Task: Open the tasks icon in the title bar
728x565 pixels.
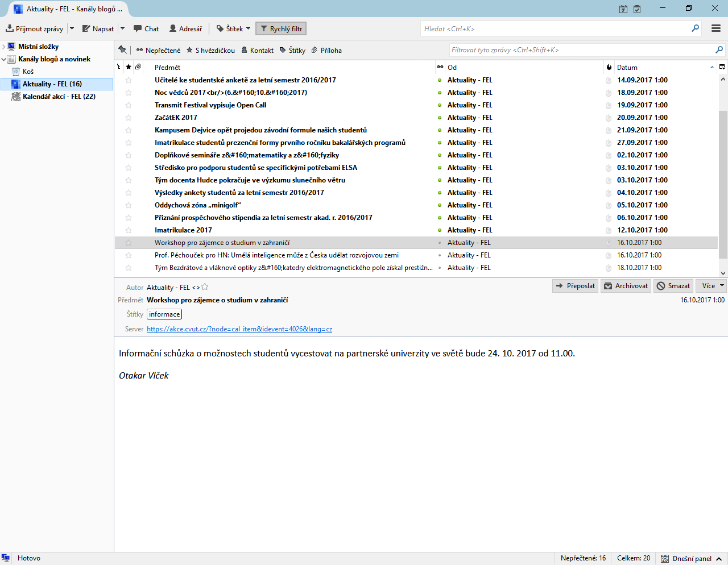Action: 637,9
